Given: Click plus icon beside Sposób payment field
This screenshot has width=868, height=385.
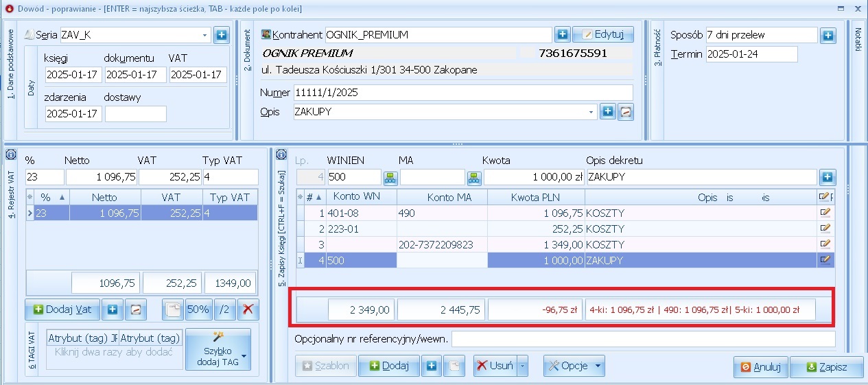Looking at the screenshot, I should pyautogui.click(x=828, y=35).
